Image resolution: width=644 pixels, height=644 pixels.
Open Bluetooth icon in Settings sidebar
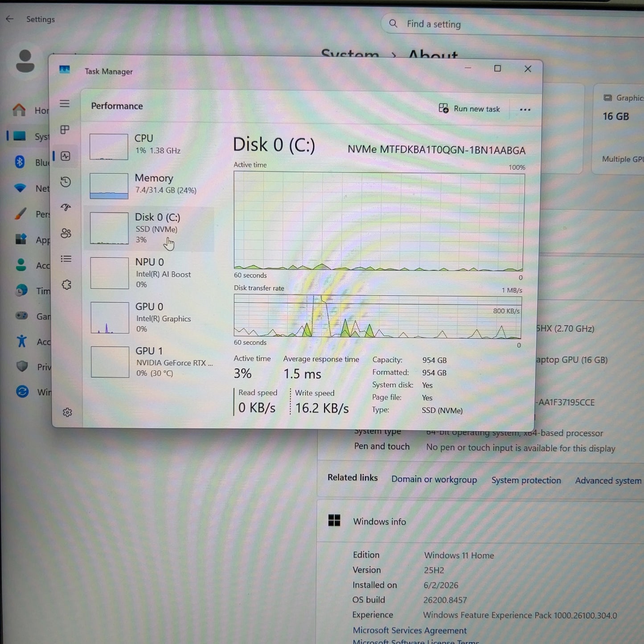pyautogui.click(x=20, y=162)
